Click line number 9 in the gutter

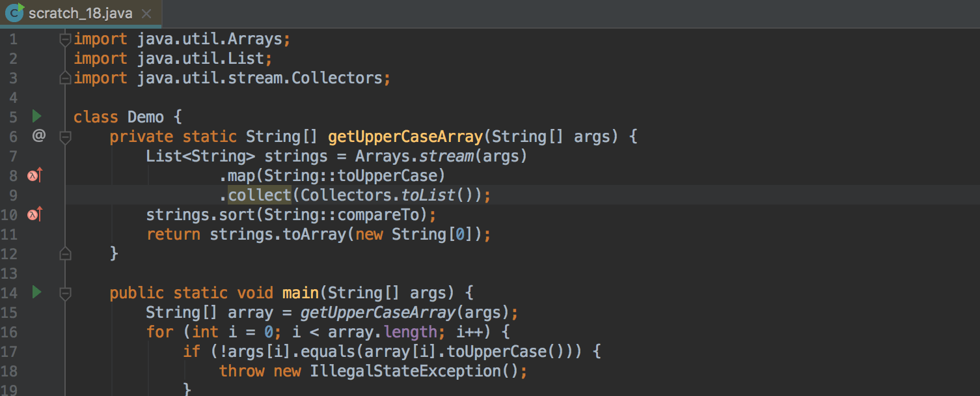pos(14,195)
